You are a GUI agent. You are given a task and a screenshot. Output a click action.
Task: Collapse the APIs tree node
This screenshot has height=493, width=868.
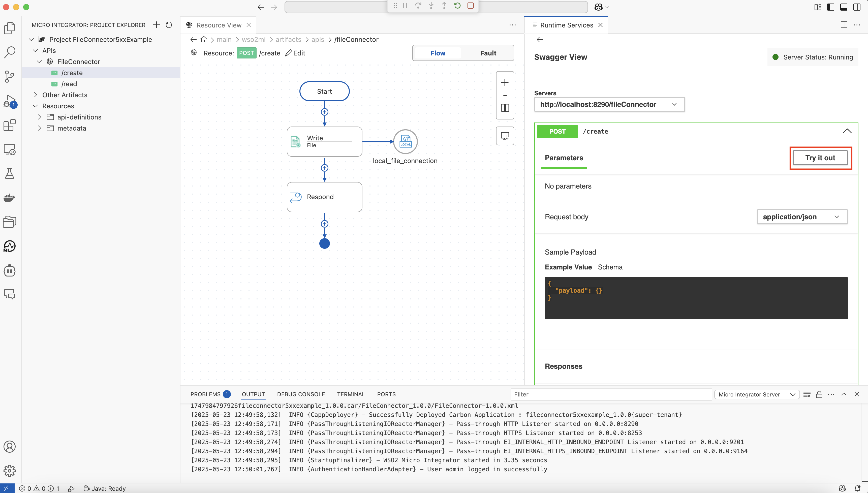coord(35,50)
